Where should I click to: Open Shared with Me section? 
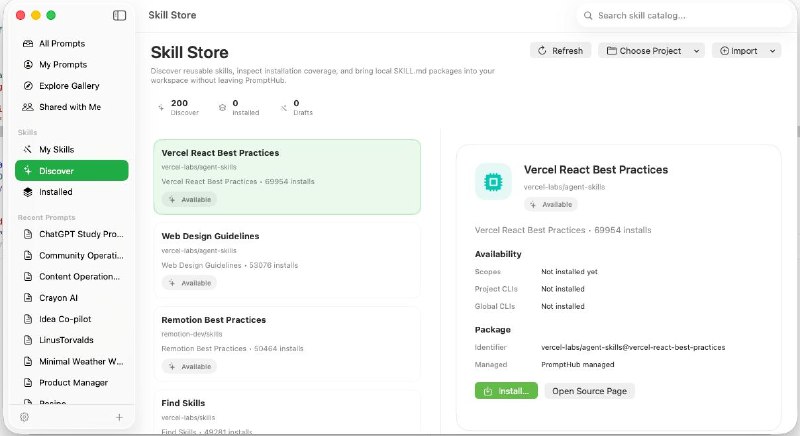click(71, 107)
